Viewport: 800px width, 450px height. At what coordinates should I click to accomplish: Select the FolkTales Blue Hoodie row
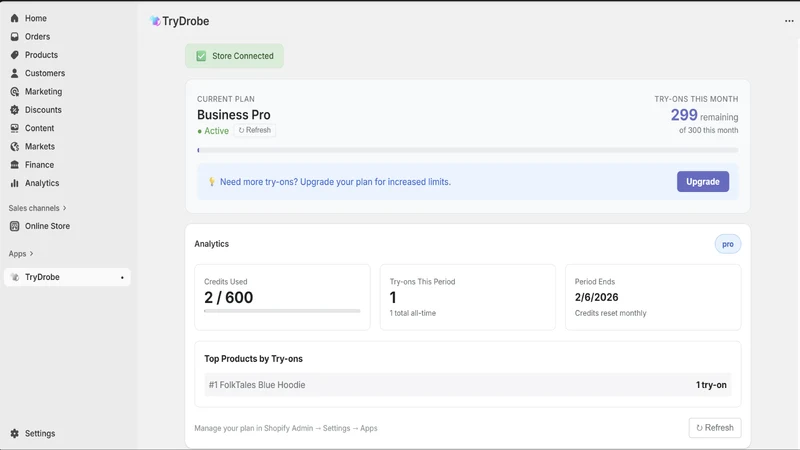[x=467, y=385]
